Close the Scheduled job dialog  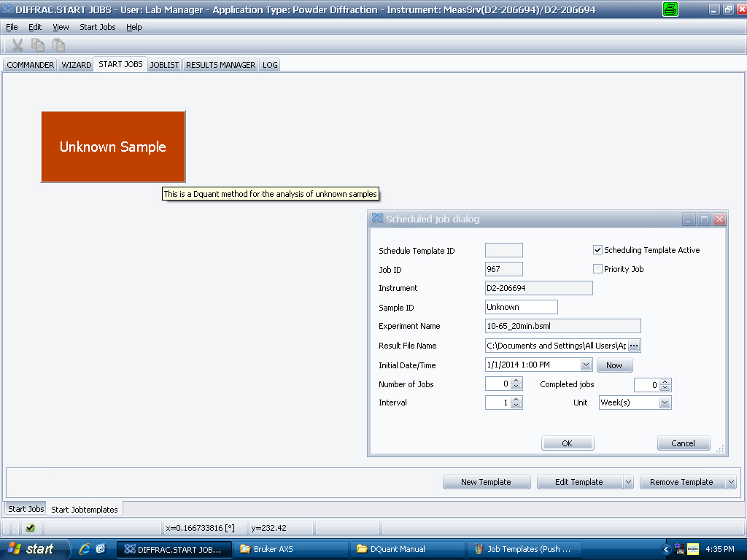coord(719,219)
